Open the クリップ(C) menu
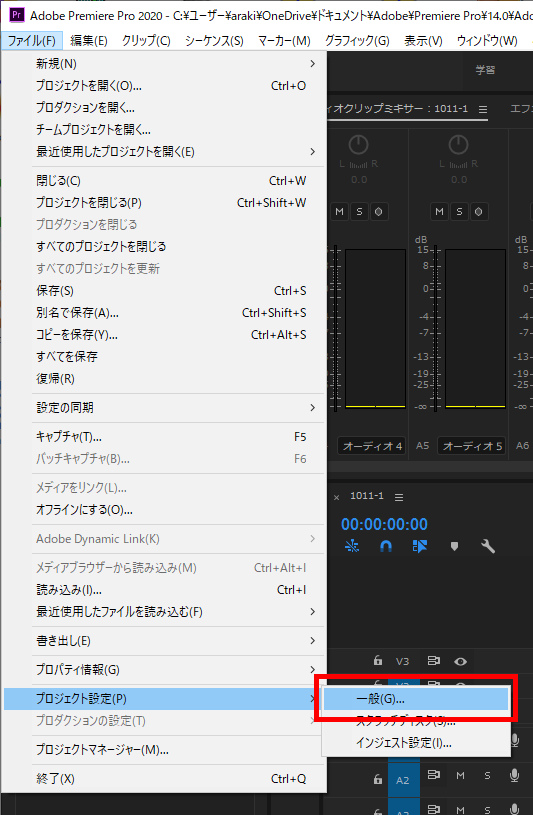Viewport: 533px width, 815px height. click(146, 41)
